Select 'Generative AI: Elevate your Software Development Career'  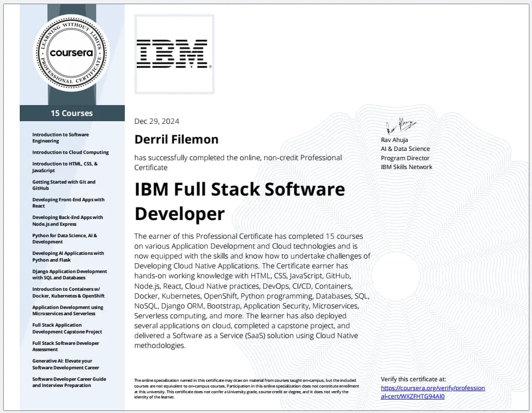pyautogui.click(x=66, y=364)
